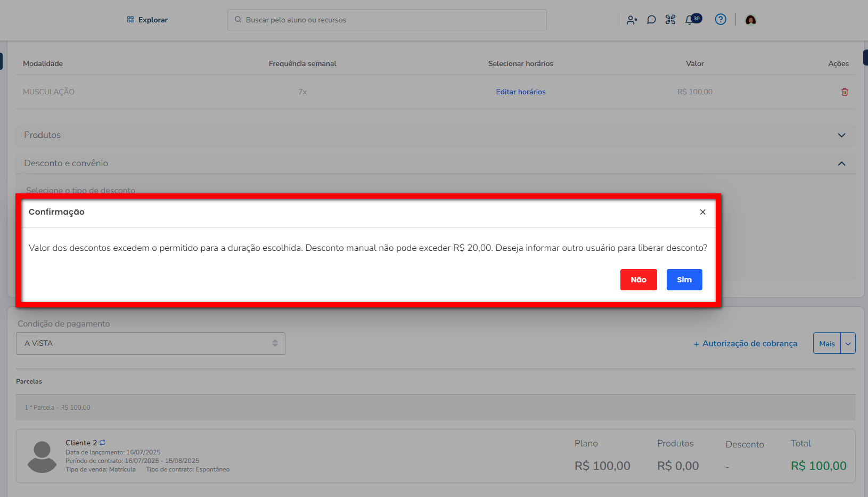Open the user profile avatar
868x497 pixels.
[x=751, y=20]
